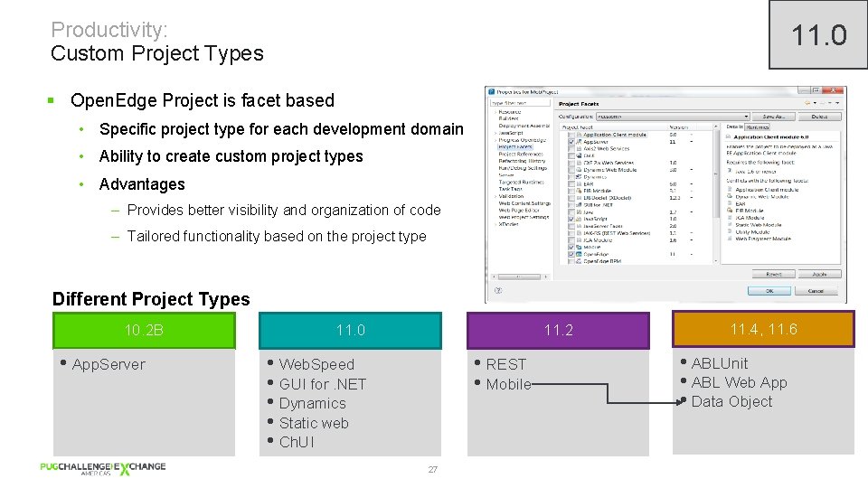Click the Dynamic Web Module facet icon

(x=579, y=170)
